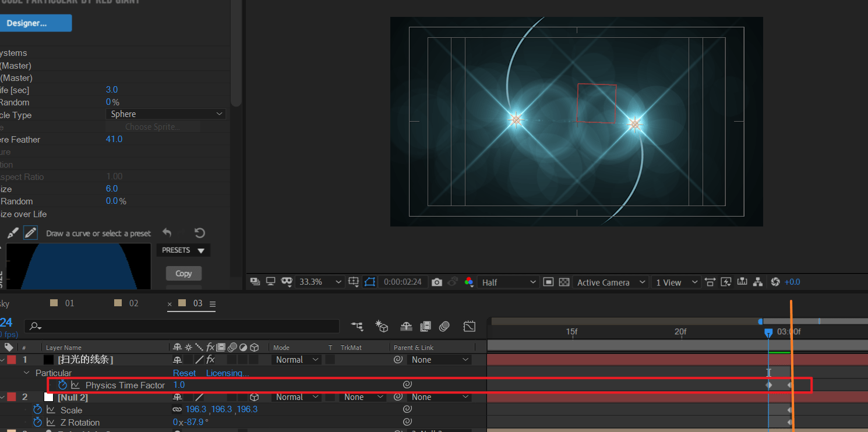Click the Physics Time Factor value 1.0

[x=179, y=385]
